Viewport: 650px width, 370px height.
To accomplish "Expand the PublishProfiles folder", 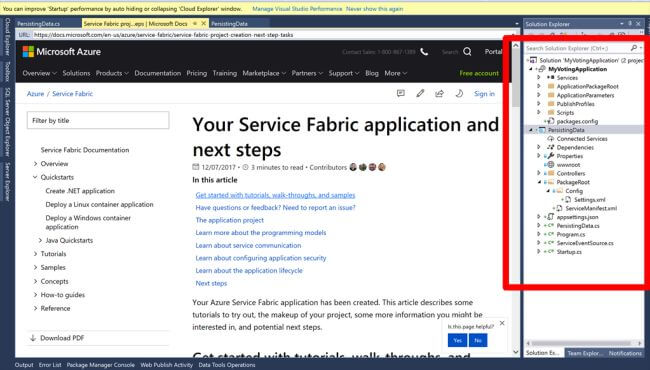I will coord(539,104).
